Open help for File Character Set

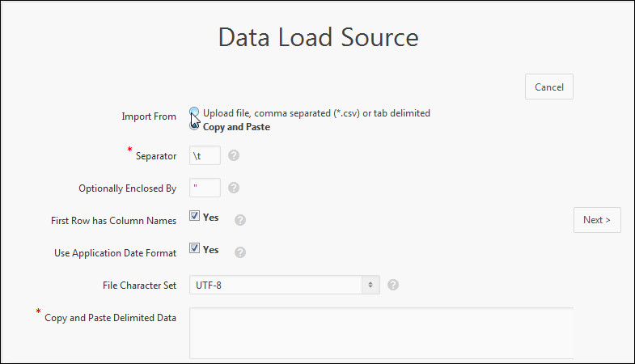[393, 285]
